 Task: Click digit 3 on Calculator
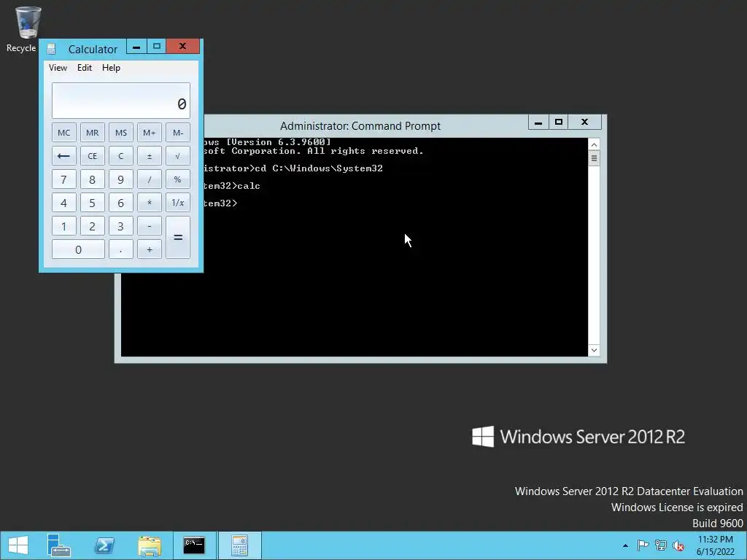(x=121, y=226)
